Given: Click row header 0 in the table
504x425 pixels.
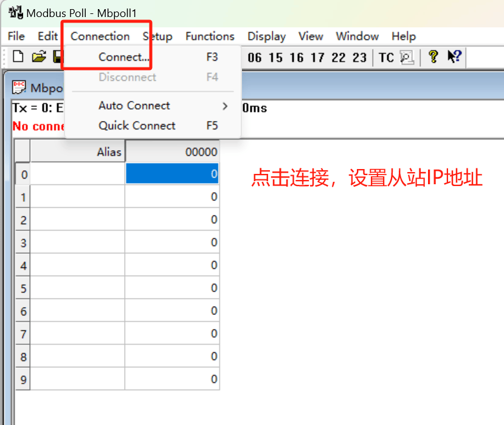Looking at the screenshot, I should click(23, 174).
